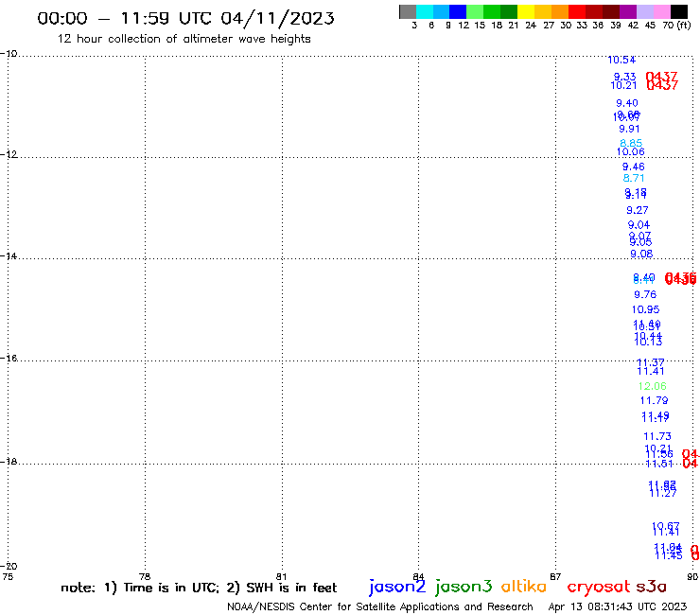
Task: Select the altika satellite legend label
Action: [524, 587]
